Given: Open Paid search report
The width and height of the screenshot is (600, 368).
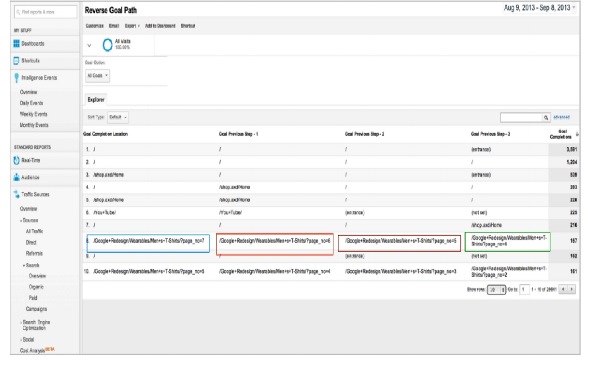Looking at the screenshot, I should pyautogui.click(x=33, y=298).
